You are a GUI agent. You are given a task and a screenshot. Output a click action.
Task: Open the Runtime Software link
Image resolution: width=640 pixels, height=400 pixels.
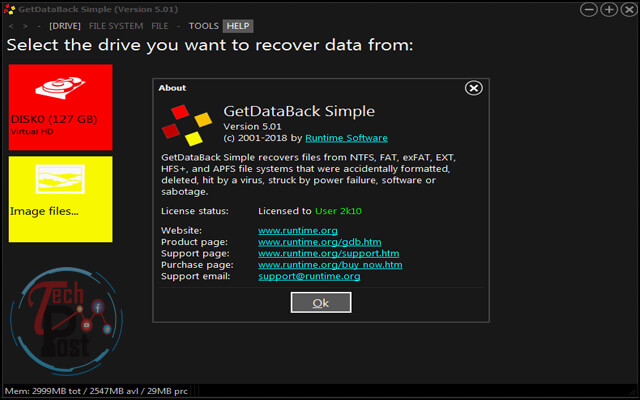[x=347, y=138]
